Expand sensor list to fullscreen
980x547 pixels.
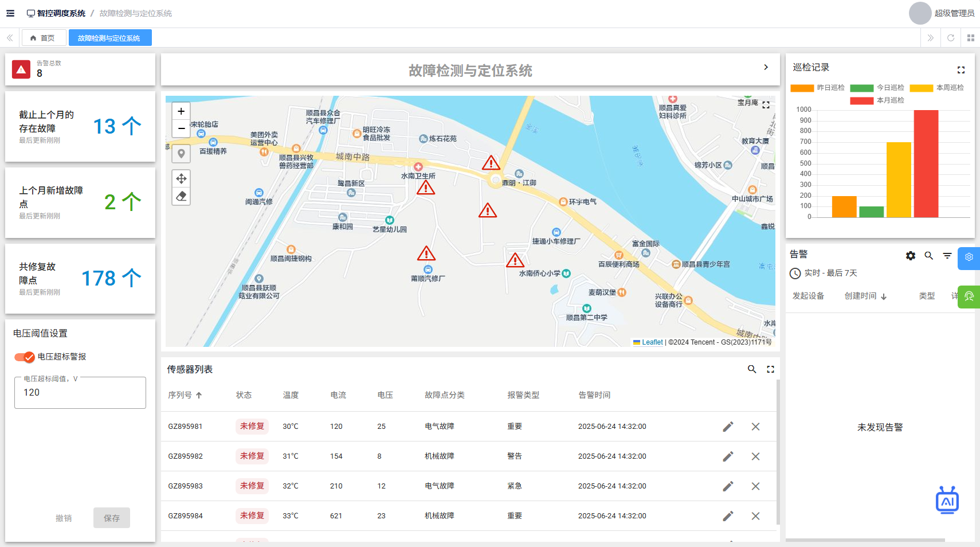771,369
